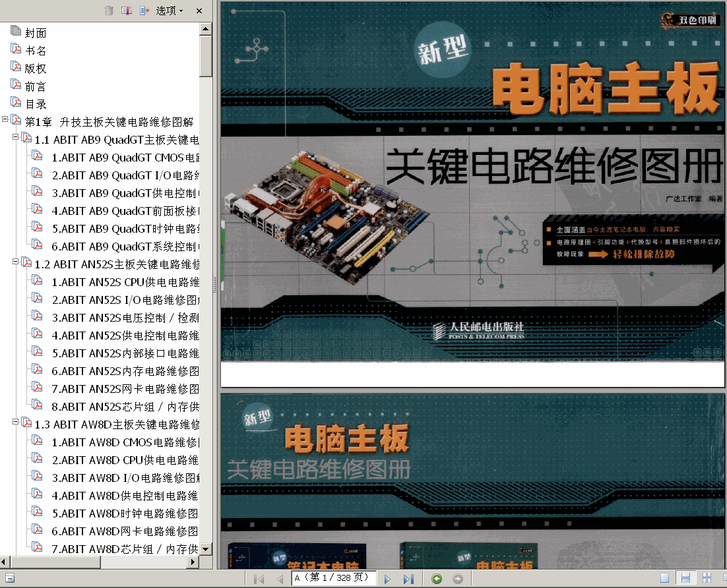Open the 前言 bookmark
This screenshot has width=727, height=588.
(x=36, y=86)
